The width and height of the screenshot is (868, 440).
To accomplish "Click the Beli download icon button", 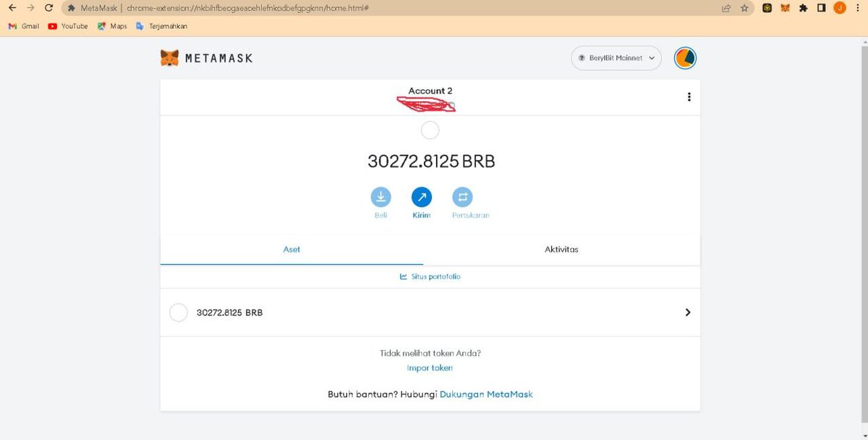I will (x=381, y=196).
